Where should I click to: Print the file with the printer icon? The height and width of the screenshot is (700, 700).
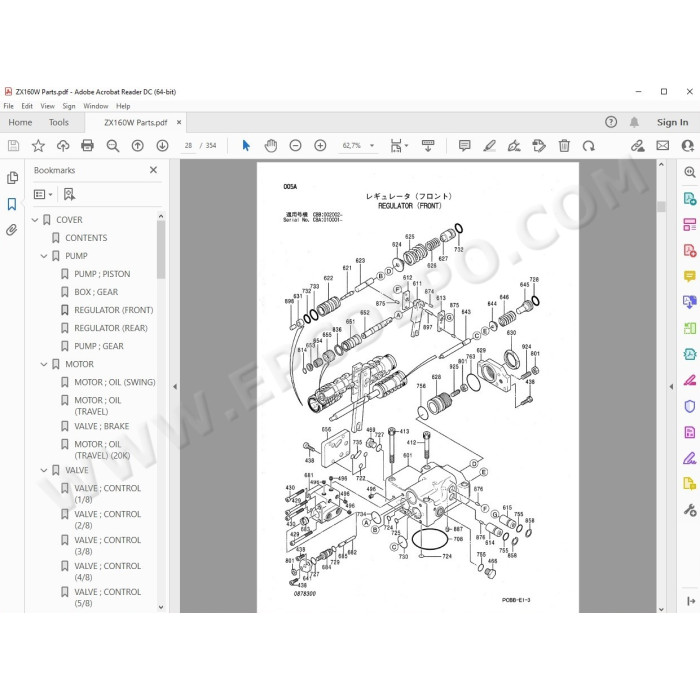[88, 146]
